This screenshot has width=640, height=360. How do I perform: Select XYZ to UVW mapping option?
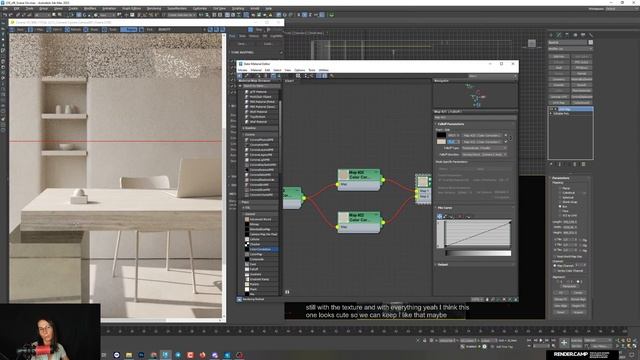pyautogui.click(x=560, y=215)
